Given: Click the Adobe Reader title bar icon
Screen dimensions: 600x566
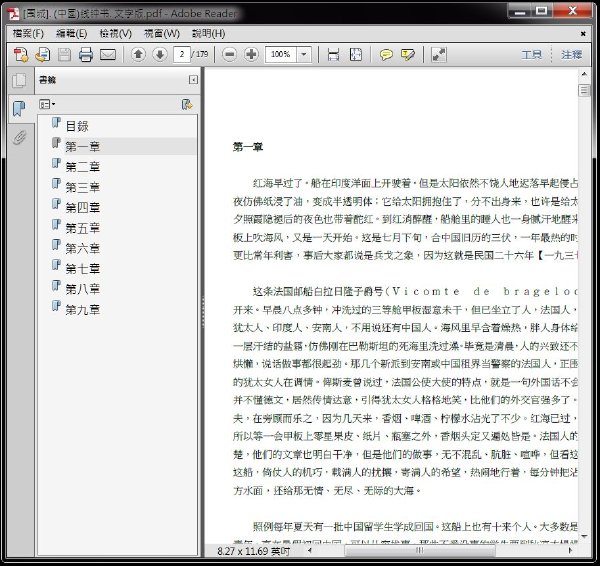Looking at the screenshot, I should tap(14, 14).
